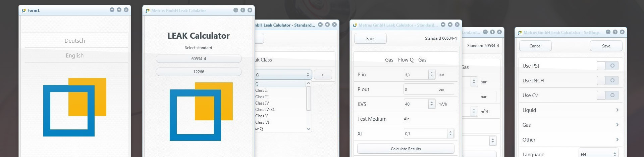The width and height of the screenshot is (644, 157).
Task: Click the leak class list scrollbar
Action: click(x=309, y=98)
